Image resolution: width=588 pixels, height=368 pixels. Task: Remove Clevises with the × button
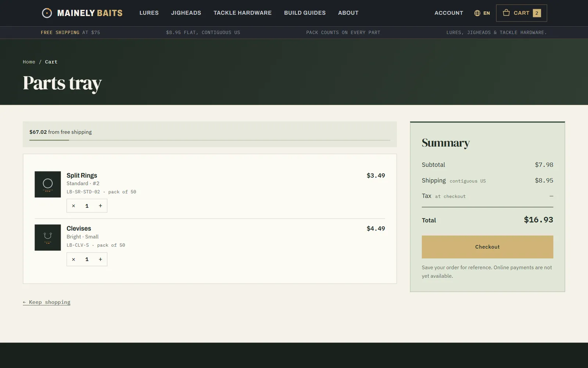[73, 259]
